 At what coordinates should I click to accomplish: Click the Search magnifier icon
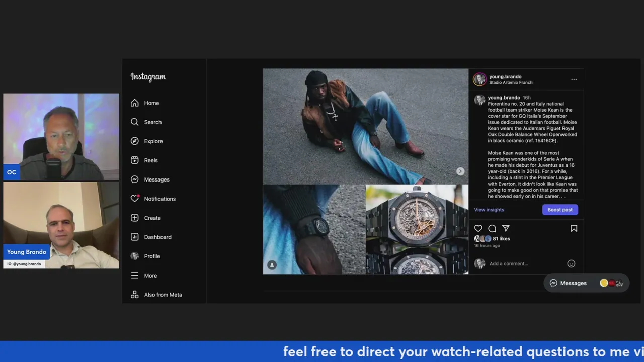click(x=134, y=122)
